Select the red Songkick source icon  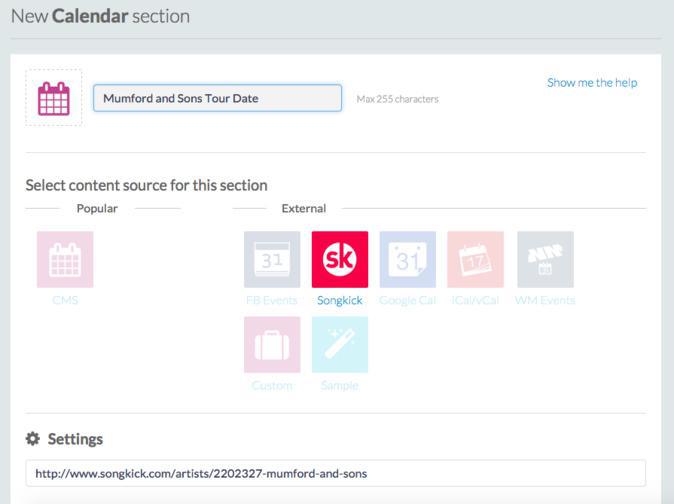point(340,260)
